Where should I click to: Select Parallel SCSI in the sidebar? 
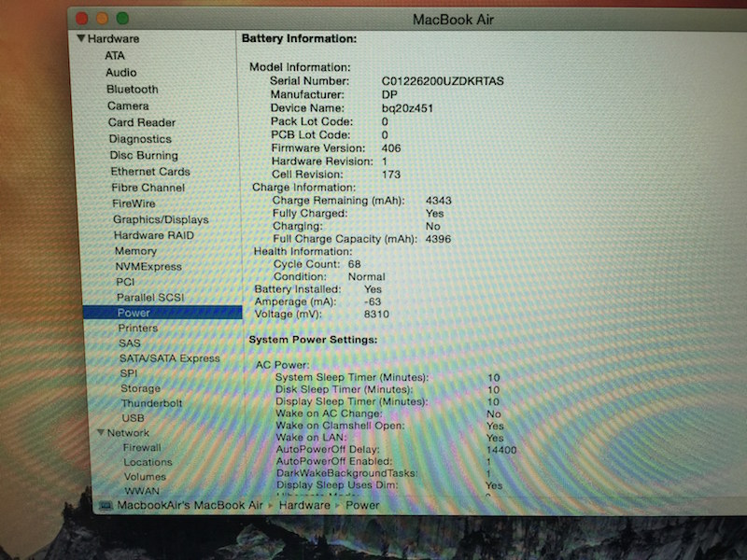click(150, 297)
